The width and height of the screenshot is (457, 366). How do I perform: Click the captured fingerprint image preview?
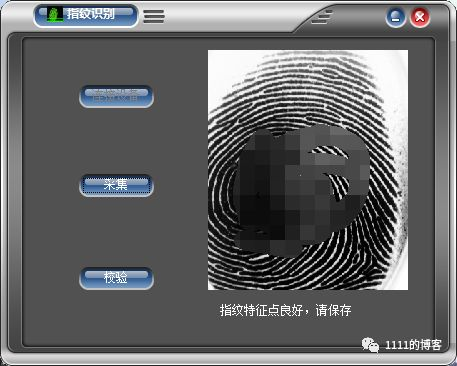[308, 170]
